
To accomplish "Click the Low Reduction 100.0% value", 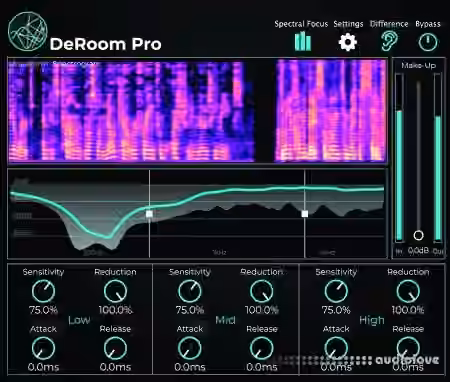I will pyautogui.click(x=115, y=310).
